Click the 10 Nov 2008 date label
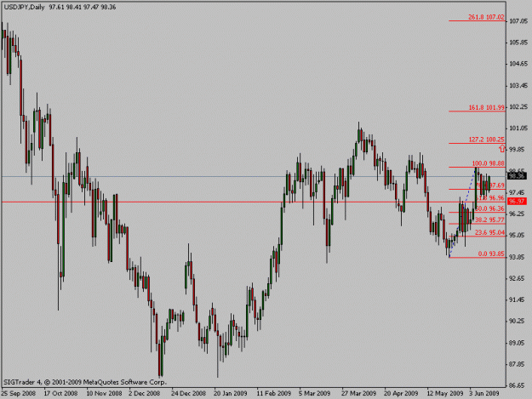Viewport: 532px width, 399px height. pos(104,393)
